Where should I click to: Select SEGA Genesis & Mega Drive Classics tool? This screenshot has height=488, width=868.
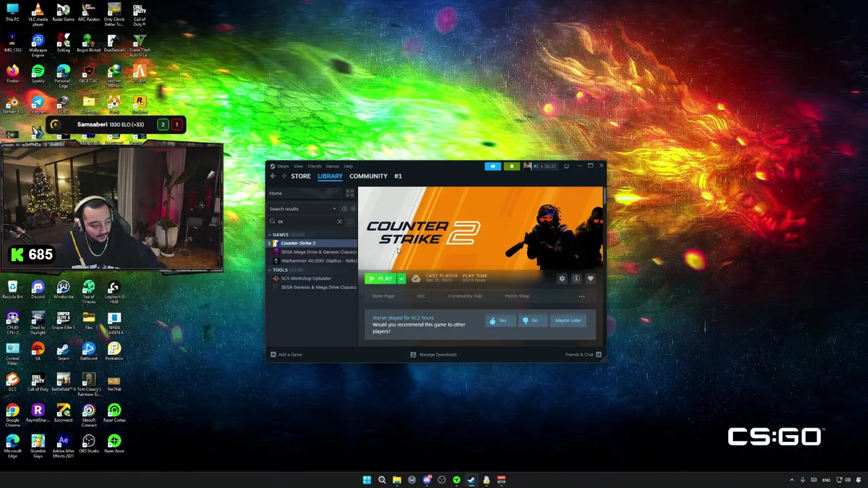[313, 287]
